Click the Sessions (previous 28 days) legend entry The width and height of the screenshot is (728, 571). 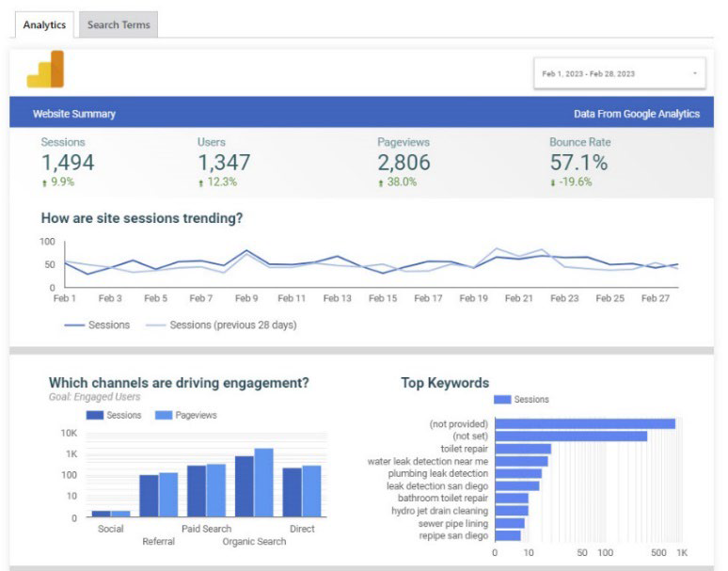(221, 325)
